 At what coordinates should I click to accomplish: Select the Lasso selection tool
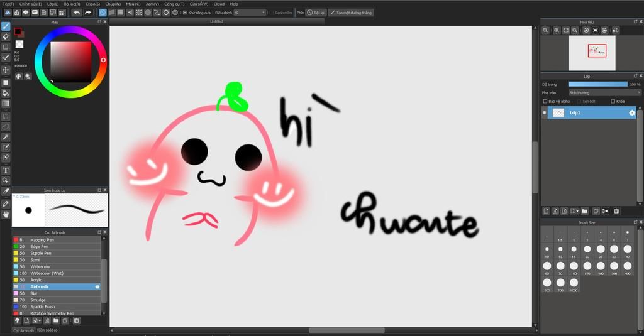click(6, 127)
